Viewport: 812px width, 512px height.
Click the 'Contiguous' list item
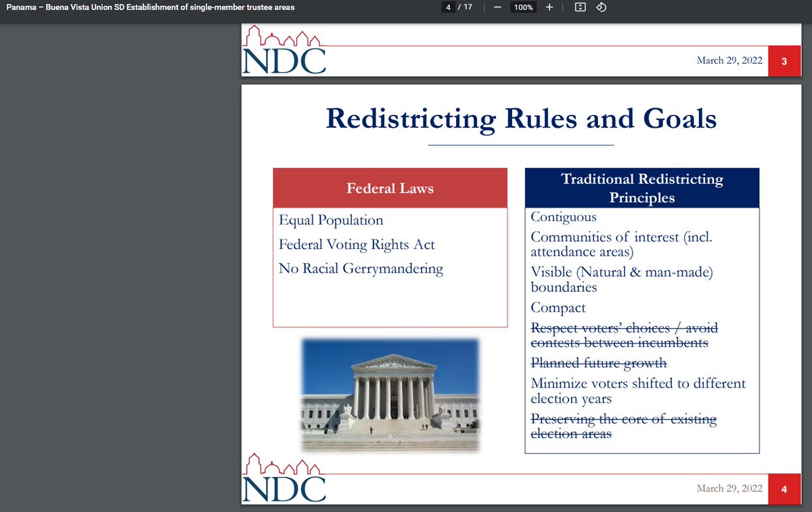click(564, 217)
